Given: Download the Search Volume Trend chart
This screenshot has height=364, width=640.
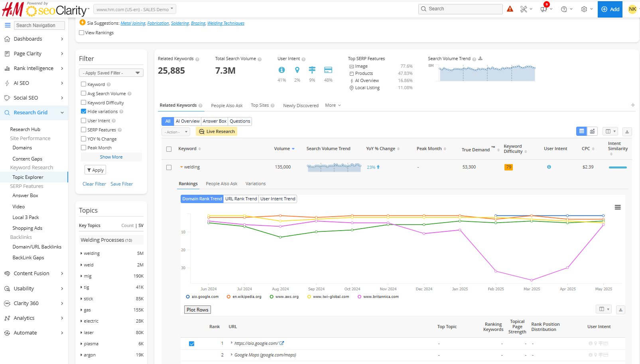Looking at the screenshot, I should pos(480,59).
